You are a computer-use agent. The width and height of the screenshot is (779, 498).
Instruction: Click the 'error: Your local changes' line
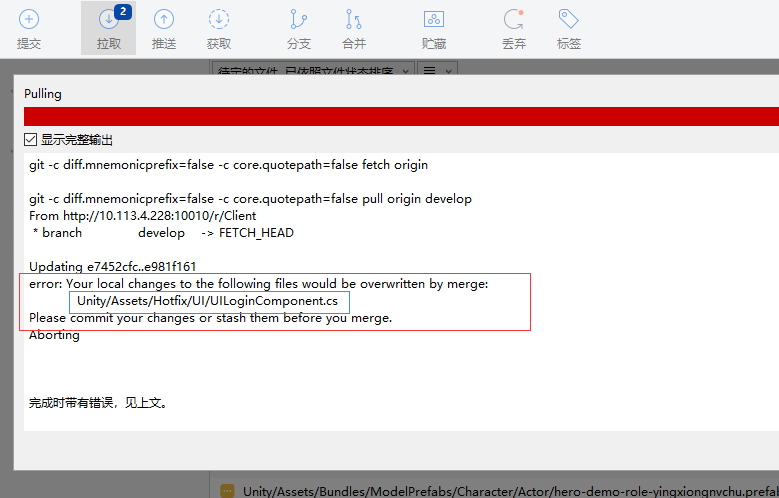point(259,284)
